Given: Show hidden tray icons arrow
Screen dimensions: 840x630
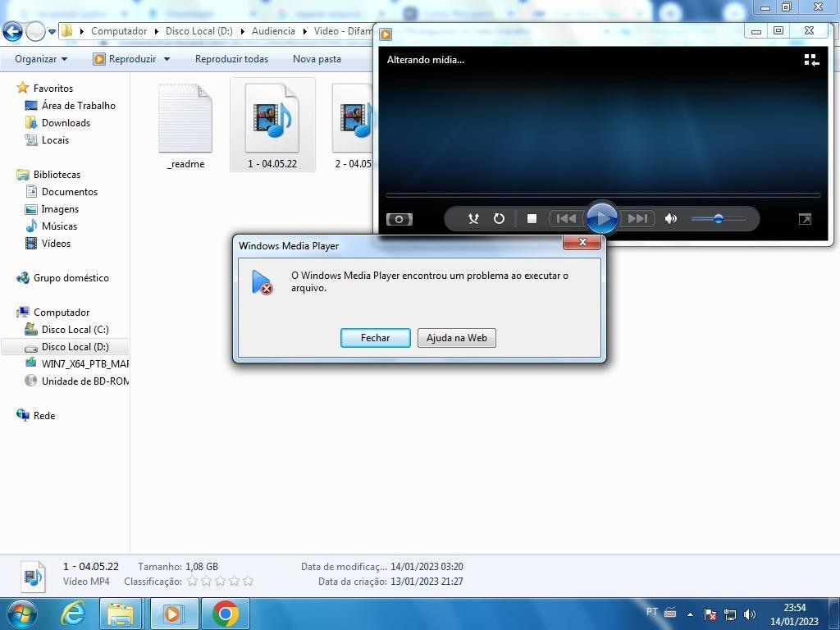Looking at the screenshot, I should click(x=690, y=614).
